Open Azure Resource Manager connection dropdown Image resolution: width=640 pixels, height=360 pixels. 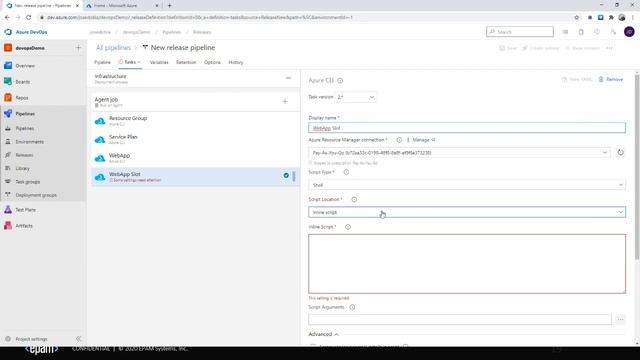(x=460, y=153)
